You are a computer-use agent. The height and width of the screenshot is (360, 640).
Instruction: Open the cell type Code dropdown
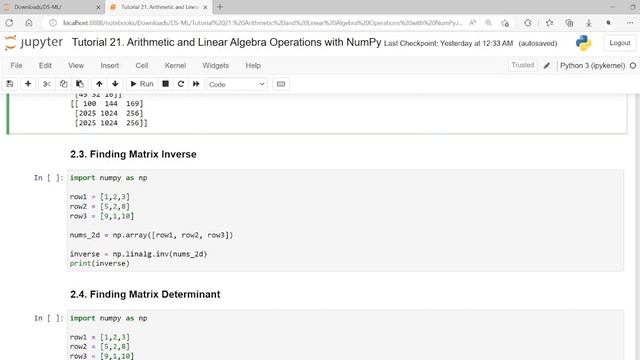(x=237, y=84)
